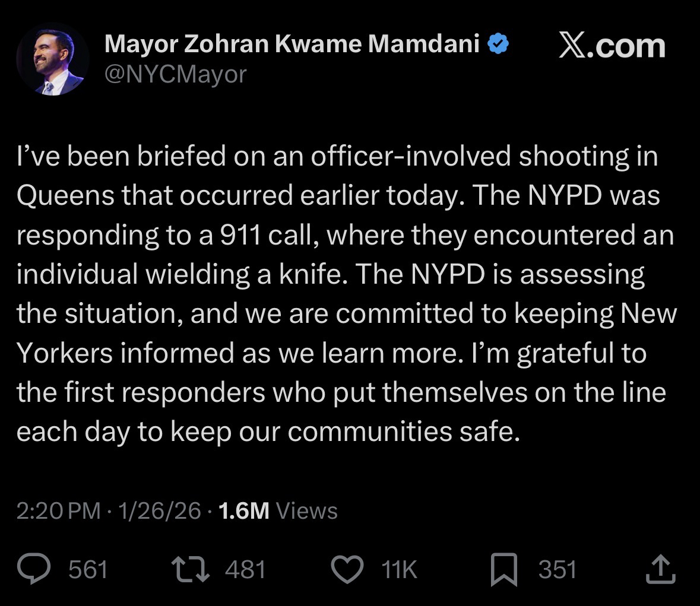Screen dimensions: 700x606
Task: Visit the @NYCMayor handle
Action: coord(175,75)
